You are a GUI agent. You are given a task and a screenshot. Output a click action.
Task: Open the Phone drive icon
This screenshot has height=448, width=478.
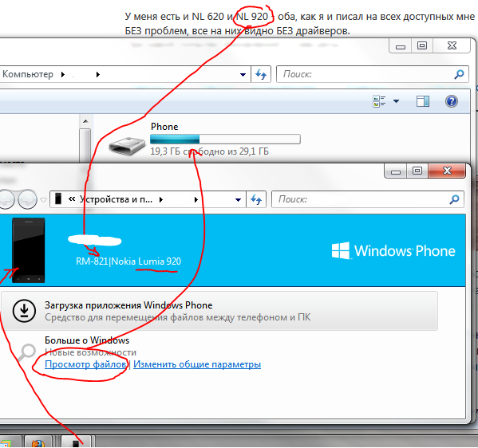pyautogui.click(x=127, y=146)
